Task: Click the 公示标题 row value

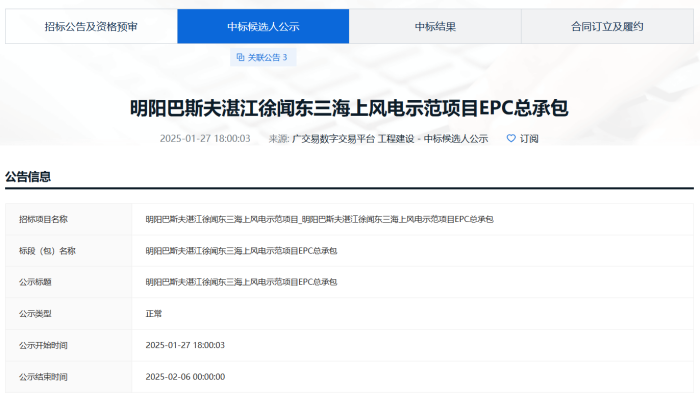Action: [x=241, y=282]
